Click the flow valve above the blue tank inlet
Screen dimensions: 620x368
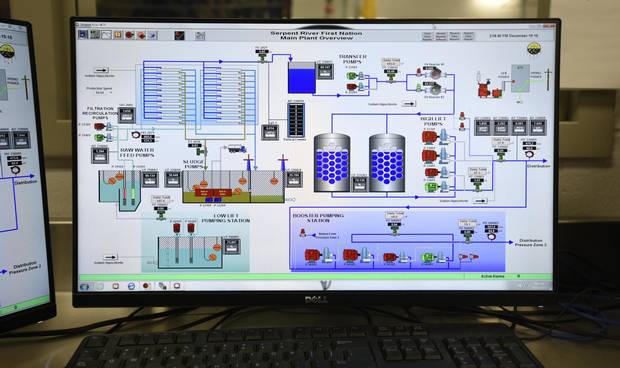pos(262,57)
